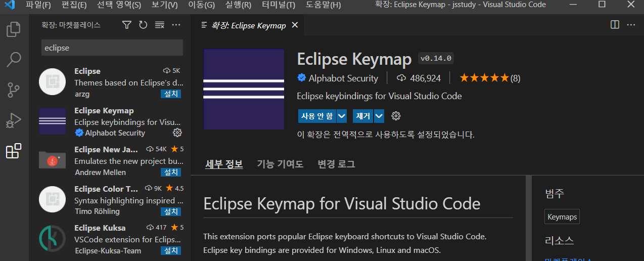
Task: Click the 범주 heading in the sidebar
Action: 555,193
